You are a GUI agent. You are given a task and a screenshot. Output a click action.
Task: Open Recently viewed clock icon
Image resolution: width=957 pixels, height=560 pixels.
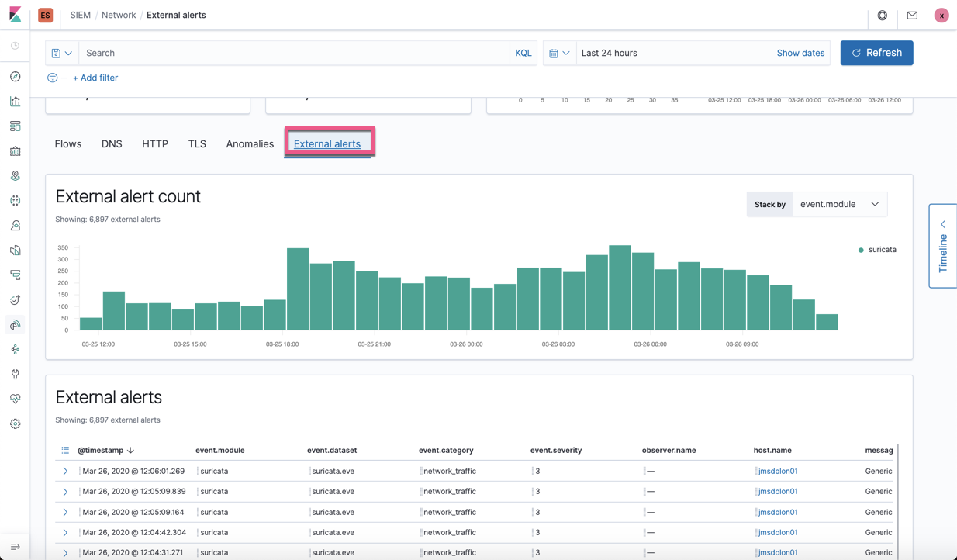pyautogui.click(x=15, y=46)
